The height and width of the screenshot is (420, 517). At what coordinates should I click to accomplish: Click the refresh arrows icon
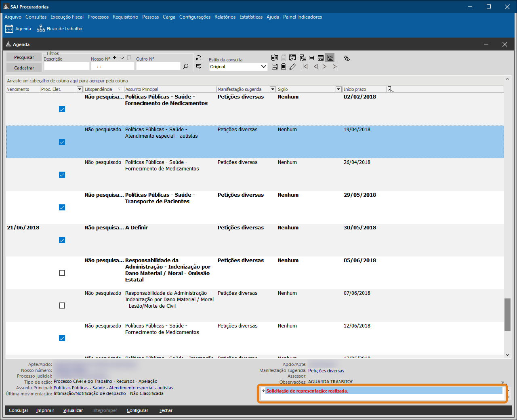click(x=199, y=58)
